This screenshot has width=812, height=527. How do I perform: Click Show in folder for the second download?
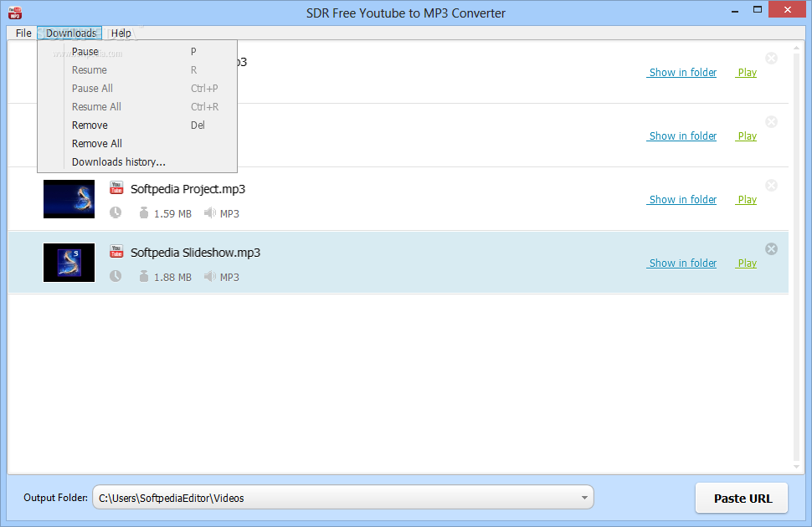[x=682, y=136]
